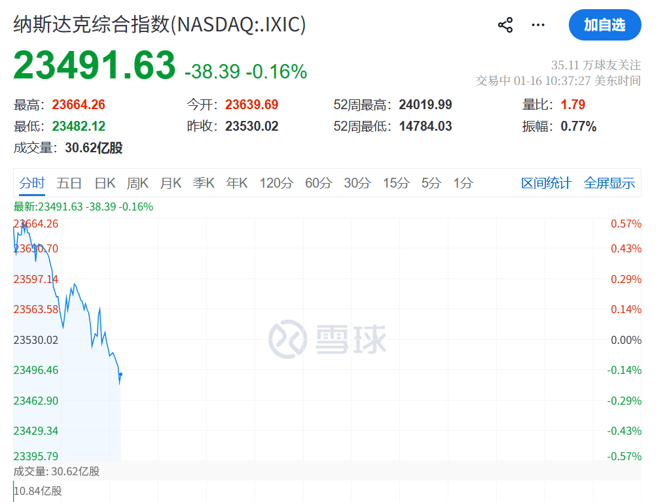The width and height of the screenshot is (667, 502).
Task: Open the 日K chart tab
Action: coord(105,183)
